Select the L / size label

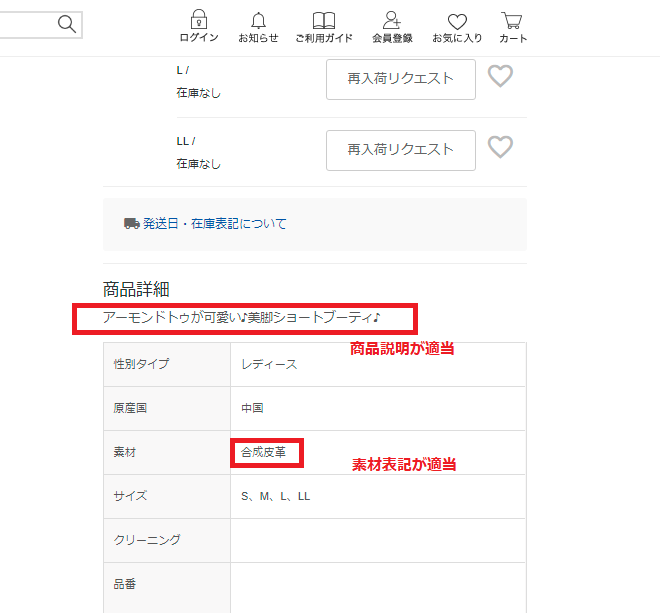tap(183, 70)
